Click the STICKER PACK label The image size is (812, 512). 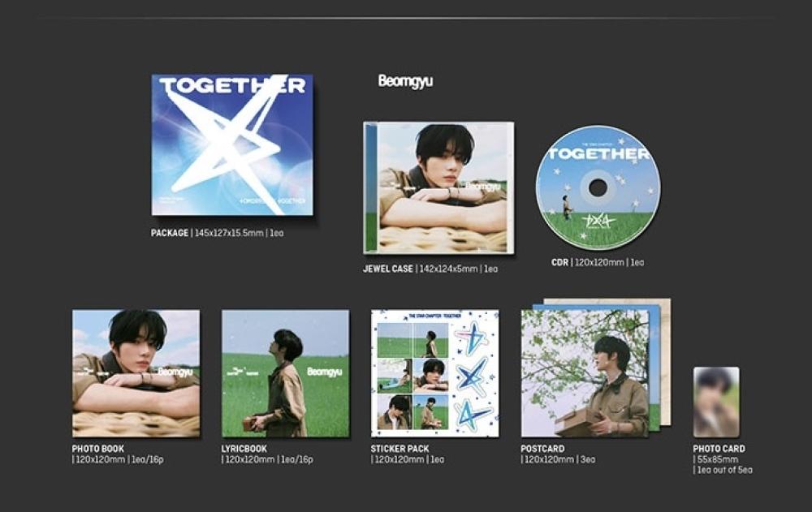(x=400, y=449)
